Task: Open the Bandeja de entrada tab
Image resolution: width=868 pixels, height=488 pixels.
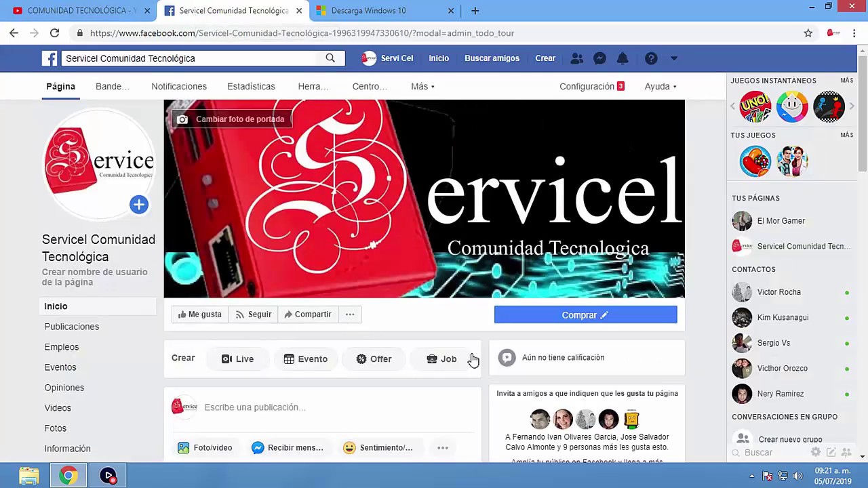Action: click(112, 86)
